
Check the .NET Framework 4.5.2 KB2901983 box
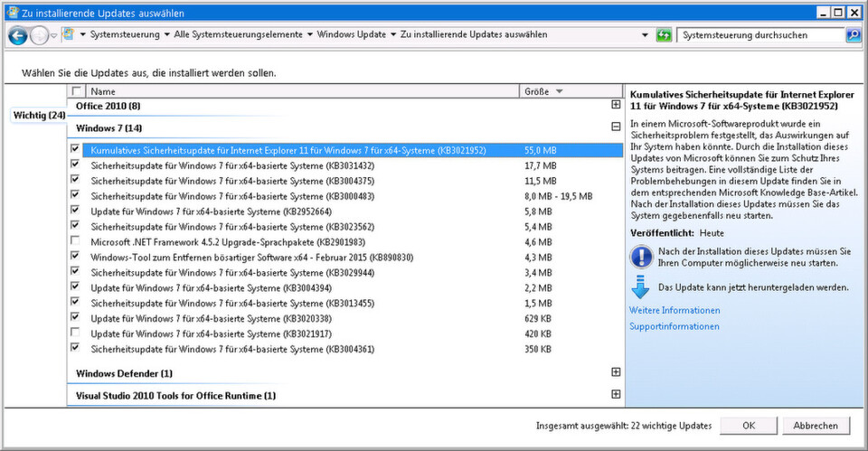[x=75, y=240]
